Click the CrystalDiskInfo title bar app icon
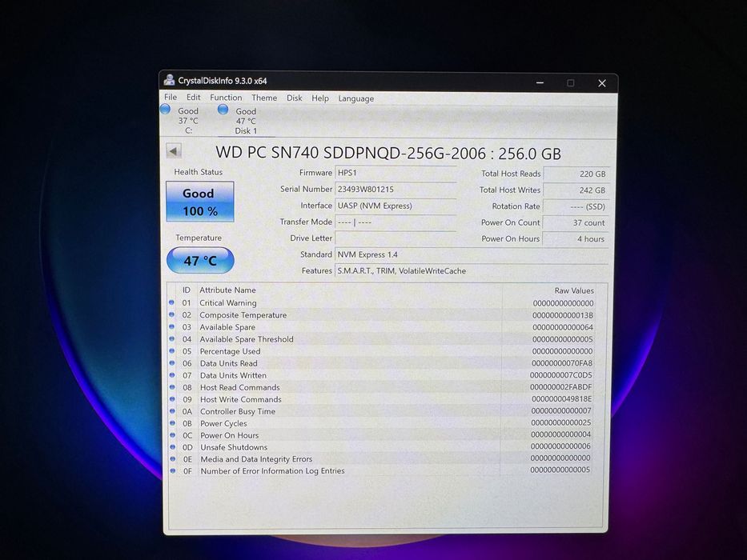This screenshot has width=747, height=560. coord(169,80)
